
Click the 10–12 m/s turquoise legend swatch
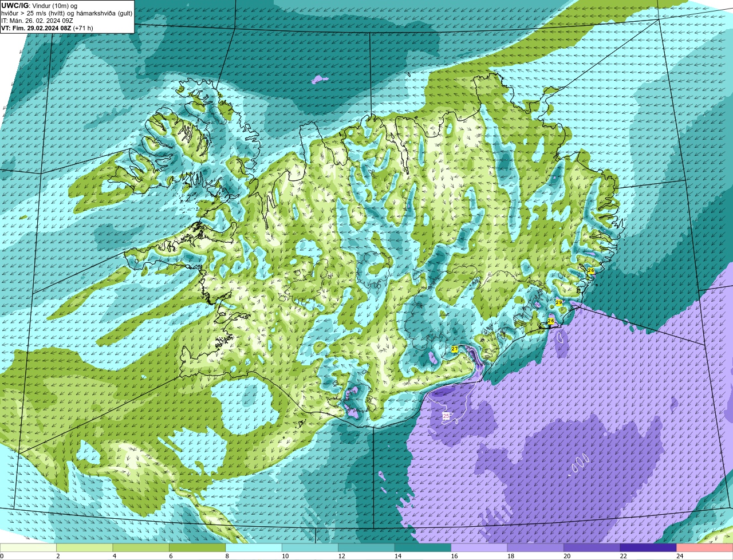[310, 548]
